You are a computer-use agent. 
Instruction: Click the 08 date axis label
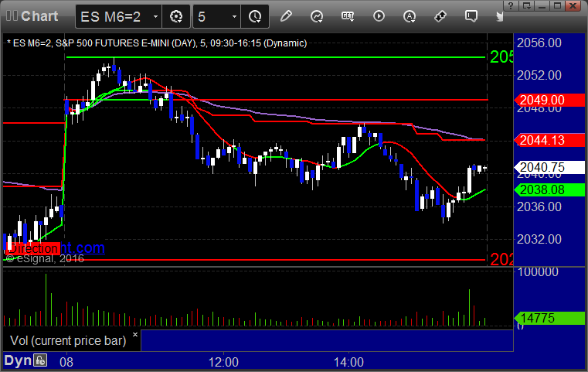[66, 362]
